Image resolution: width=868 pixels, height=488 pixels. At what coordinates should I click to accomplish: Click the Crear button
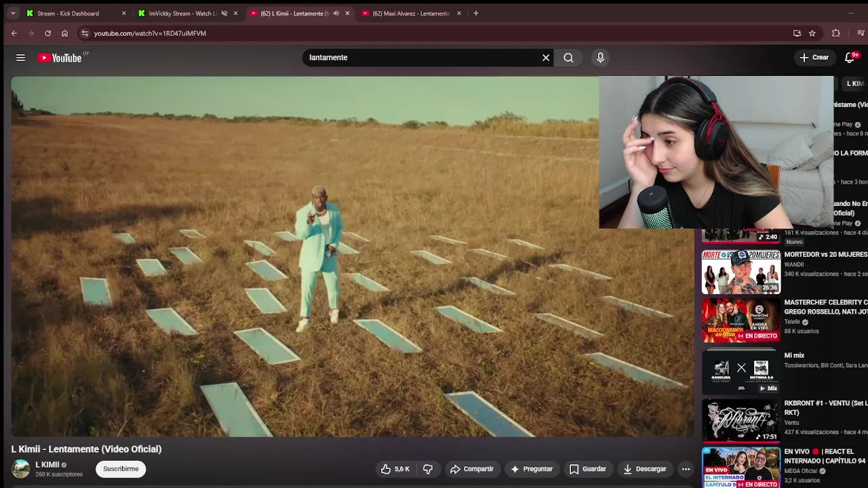814,58
